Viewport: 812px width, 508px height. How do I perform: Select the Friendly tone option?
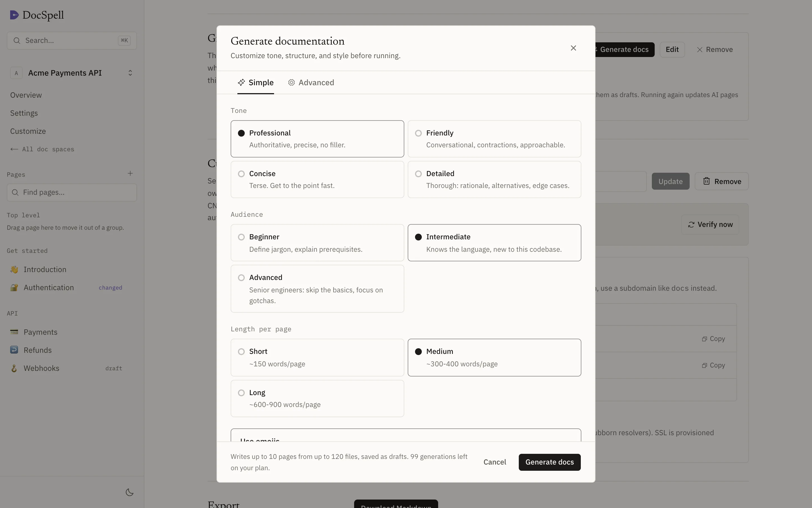click(x=494, y=139)
